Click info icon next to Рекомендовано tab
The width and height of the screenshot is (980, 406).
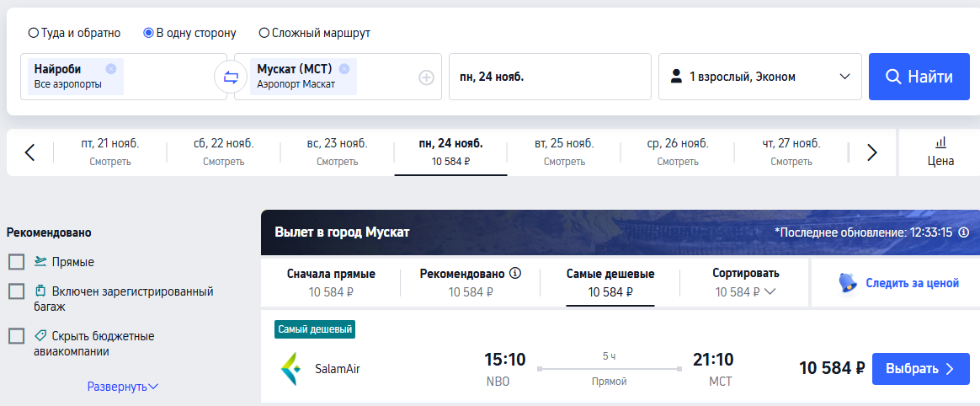[x=515, y=274]
